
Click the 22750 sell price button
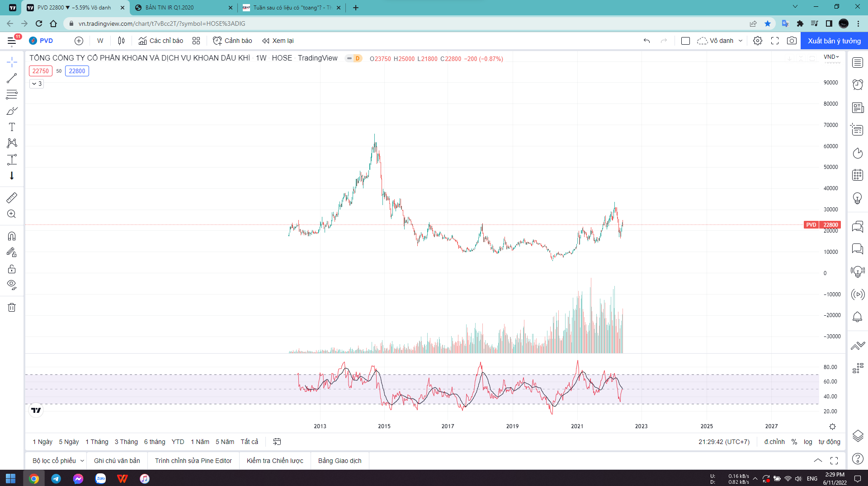[41, 71]
